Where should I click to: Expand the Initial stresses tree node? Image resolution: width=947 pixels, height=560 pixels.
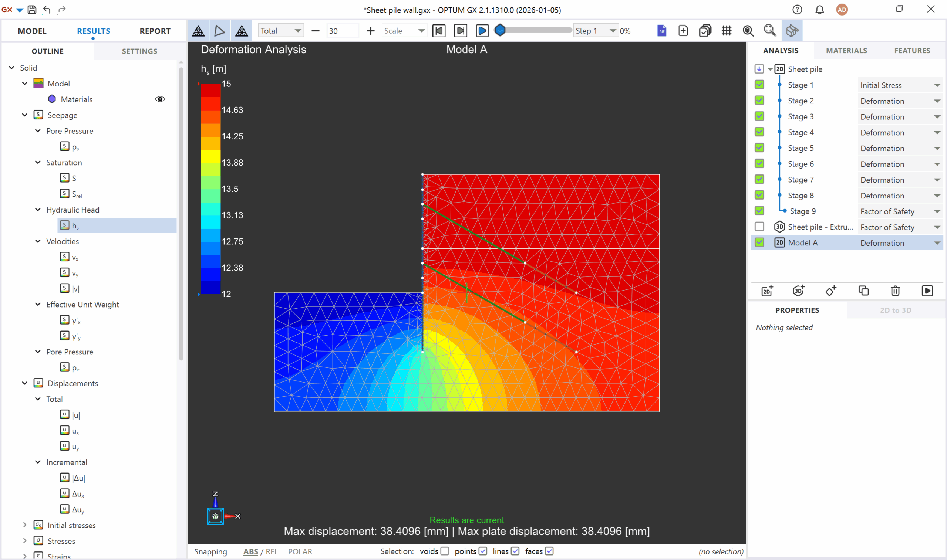(x=25, y=525)
